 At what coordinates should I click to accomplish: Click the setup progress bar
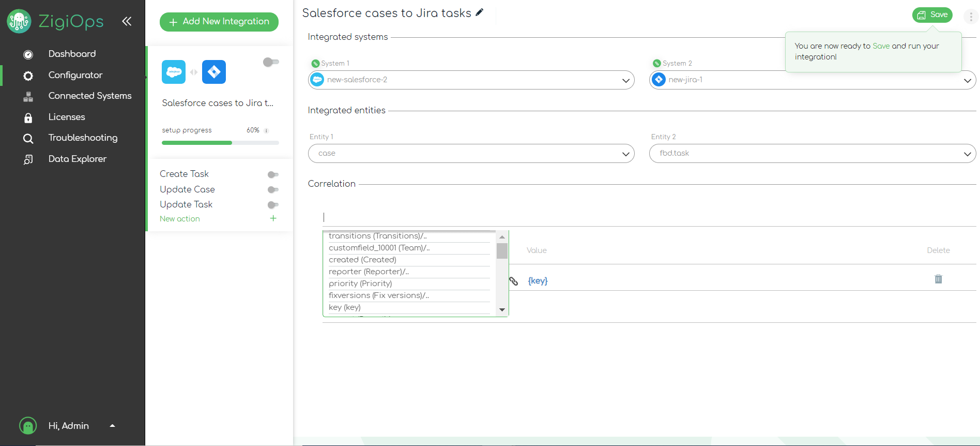(220, 143)
